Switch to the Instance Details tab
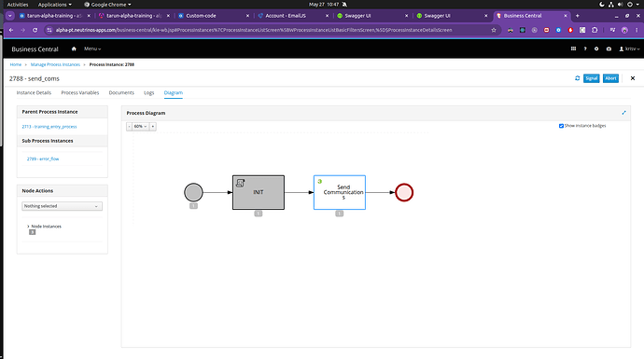This screenshot has width=644, height=359. [x=34, y=92]
